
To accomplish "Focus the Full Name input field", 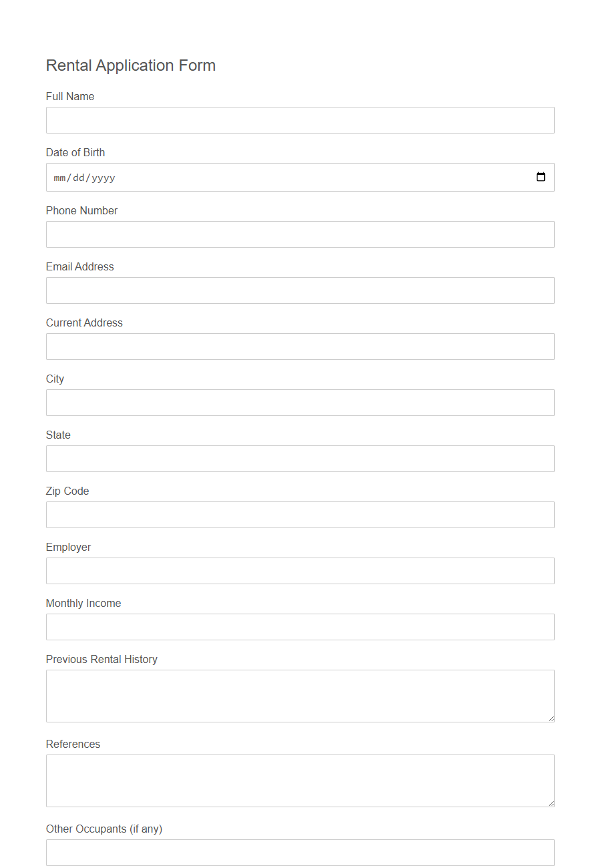I will 300,120.
